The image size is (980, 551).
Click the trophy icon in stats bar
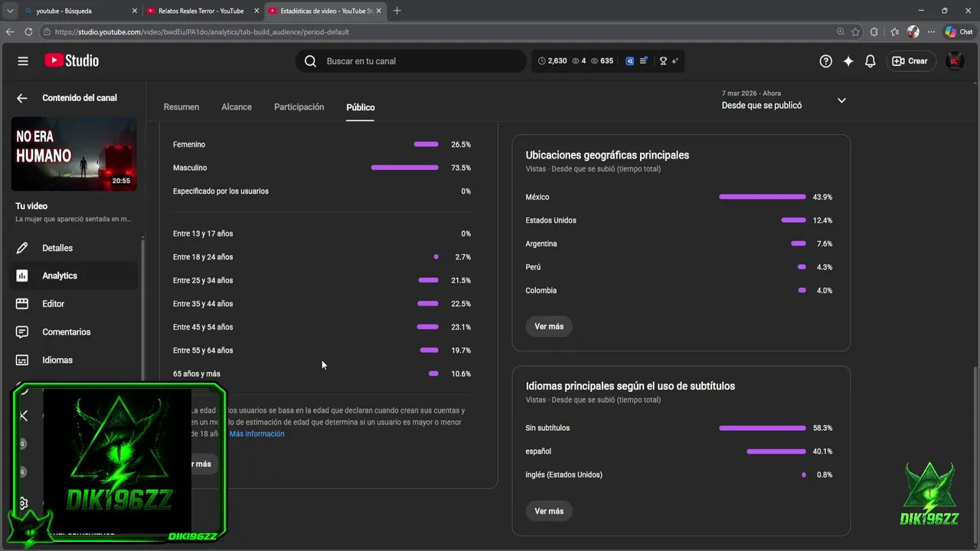[663, 61]
